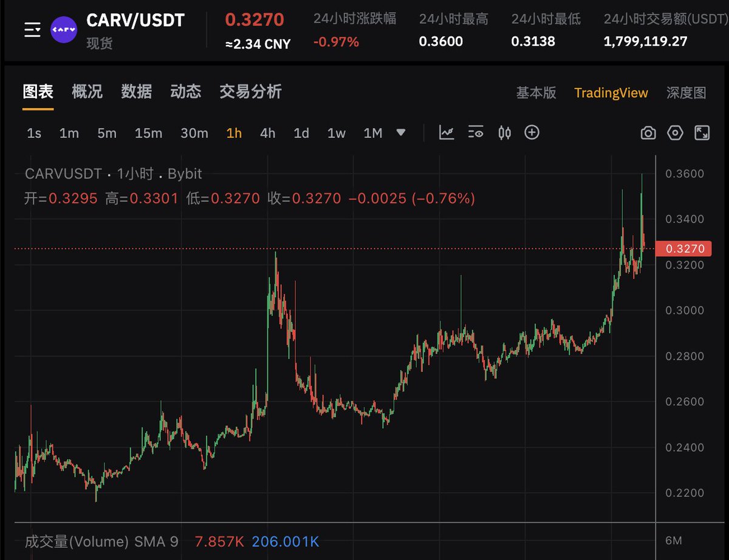
Task: Click the ≈2.34 CNY value
Action: click(258, 44)
